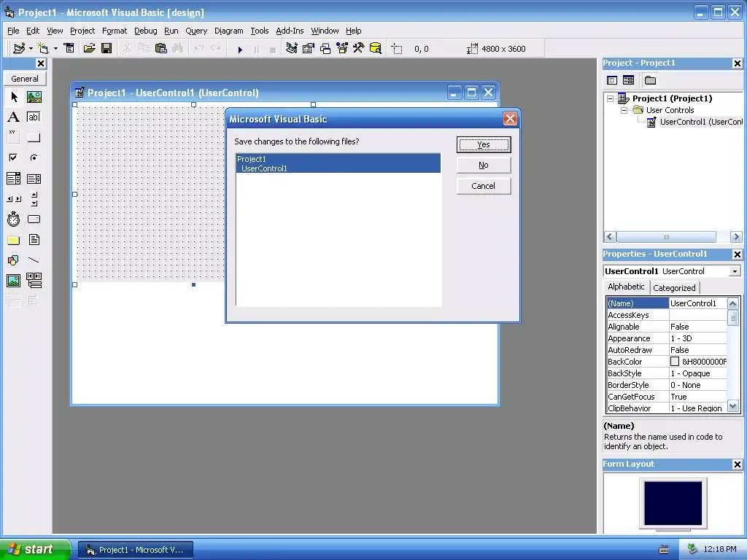Select the VScrollBar control in toolbox

pos(34,199)
